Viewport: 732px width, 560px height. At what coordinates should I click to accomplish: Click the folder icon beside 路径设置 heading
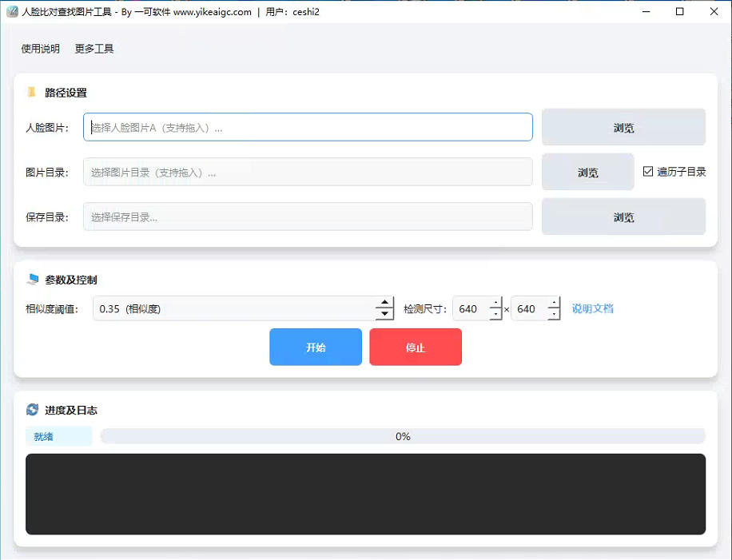click(x=30, y=93)
